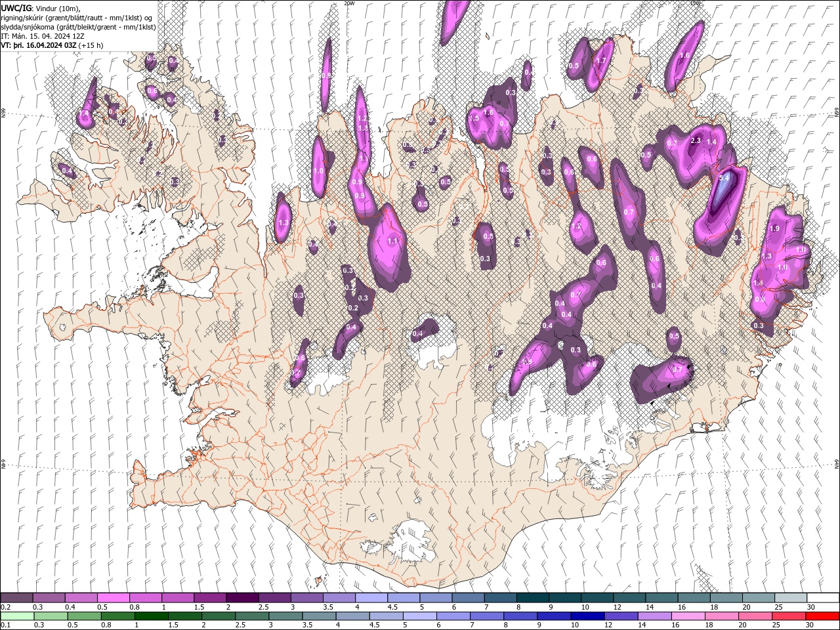Pick the red 30 swatch, lower legend
Image resolution: width=840 pixels, height=630 pixels.
click(823, 616)
